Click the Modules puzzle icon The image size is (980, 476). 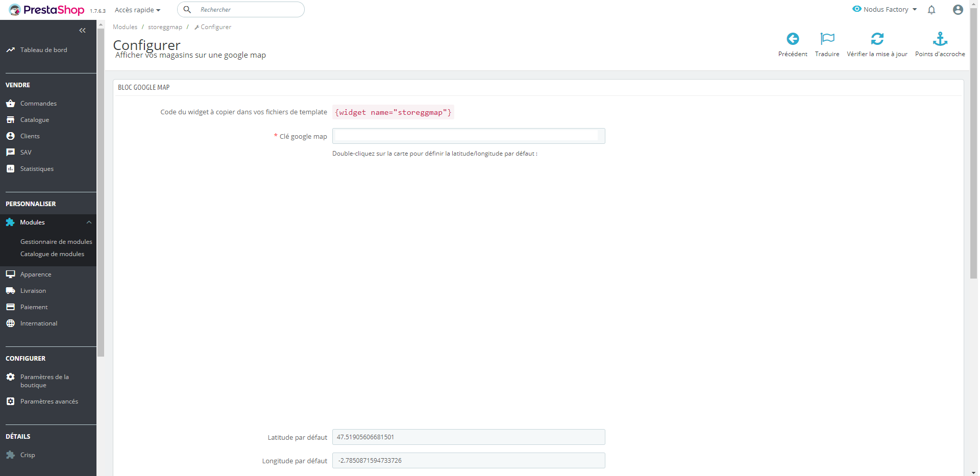[x=10, y=222]
